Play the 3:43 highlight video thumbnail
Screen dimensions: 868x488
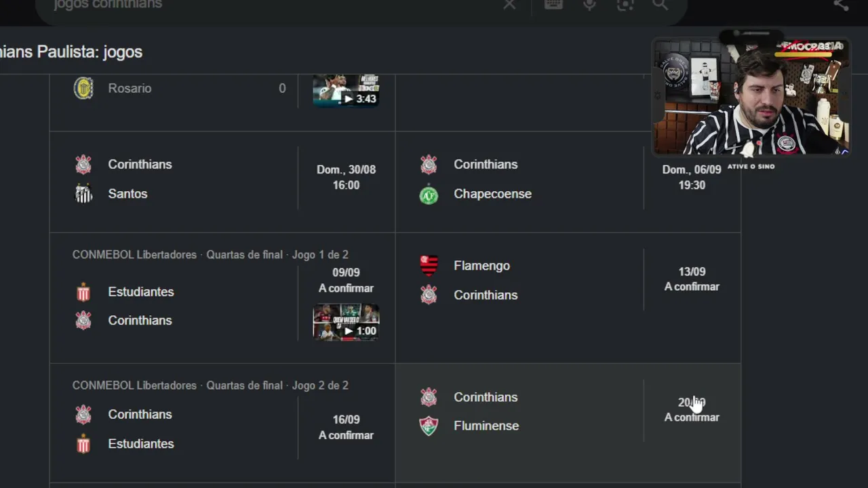pyautogui.click(x=346, y=90)
